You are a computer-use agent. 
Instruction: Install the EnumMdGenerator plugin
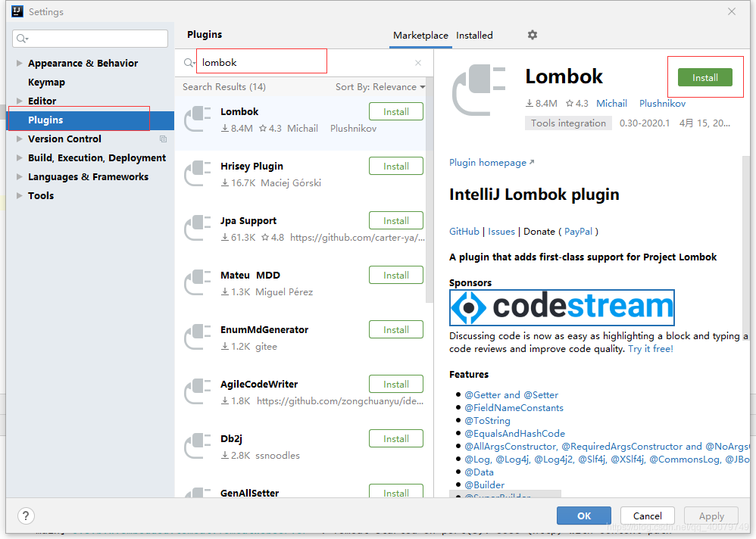[x=396, y=329]
